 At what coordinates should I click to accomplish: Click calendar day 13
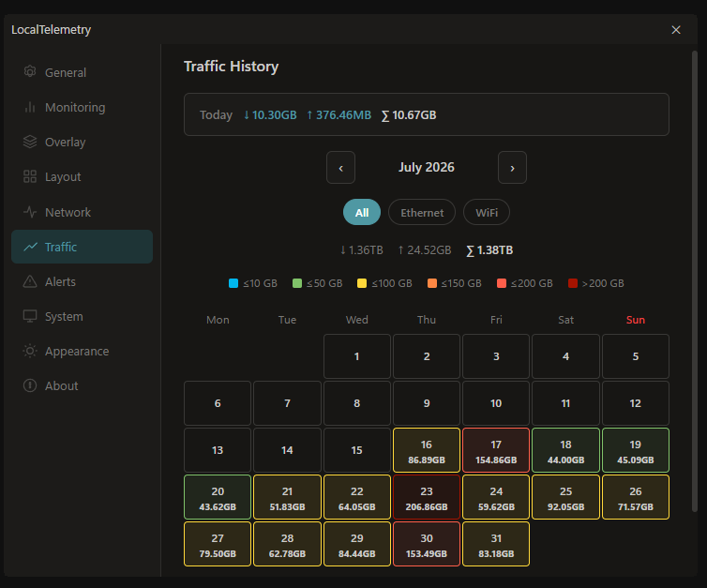click(218, 450)
